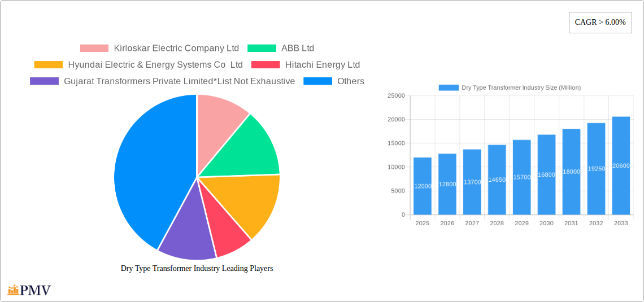Click the 2030 x-axis label
This screenshot has width=644, height=302.
pyautogui.click(x=547, y=223)
